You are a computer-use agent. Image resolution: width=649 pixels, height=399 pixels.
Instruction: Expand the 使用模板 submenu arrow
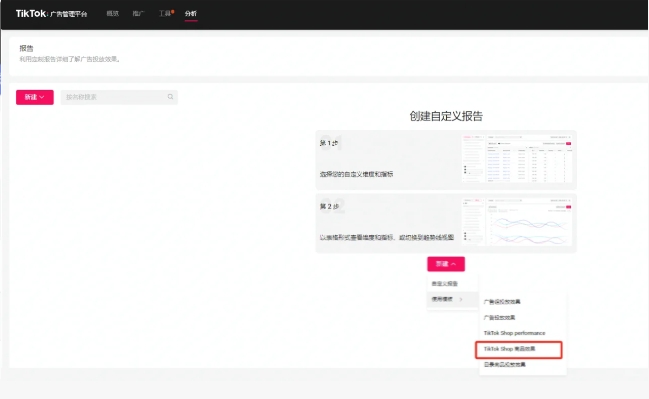click(461, 299)
